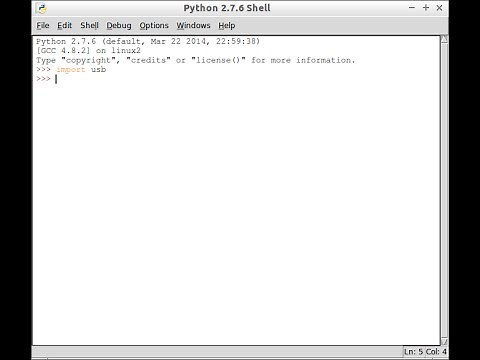Open the Debug menu
The width and height of the screenshot is (480, 360).
coord(119,25)
